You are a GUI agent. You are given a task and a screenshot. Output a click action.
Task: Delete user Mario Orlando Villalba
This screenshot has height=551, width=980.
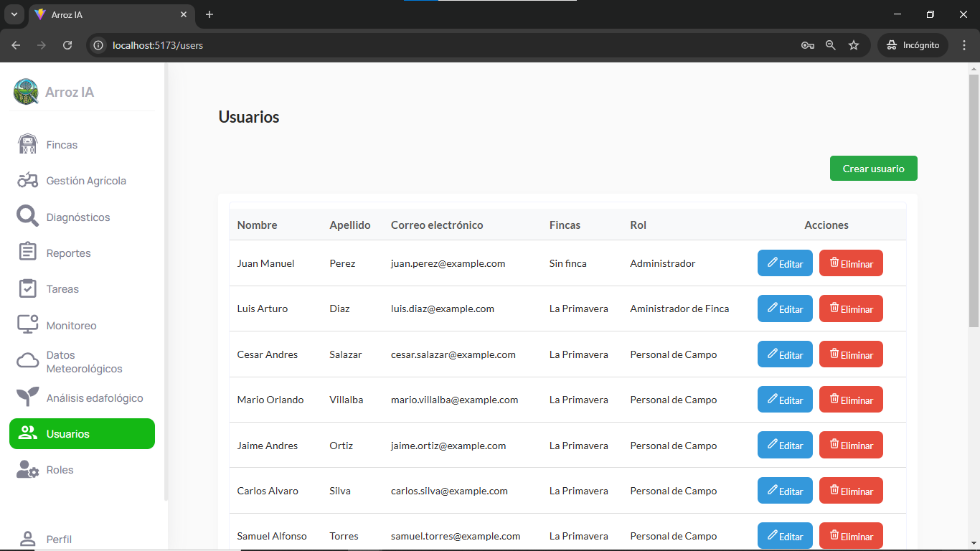point(851,400)
